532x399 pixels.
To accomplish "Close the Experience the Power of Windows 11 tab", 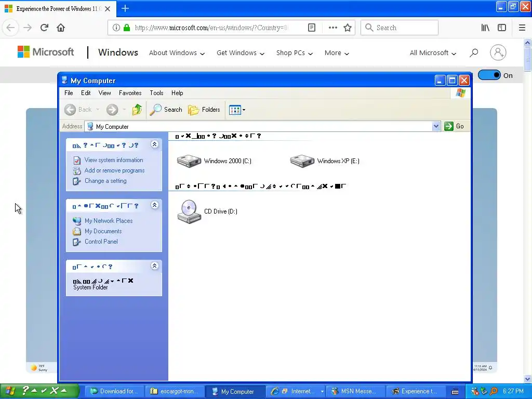I will [x=108, y=9].
